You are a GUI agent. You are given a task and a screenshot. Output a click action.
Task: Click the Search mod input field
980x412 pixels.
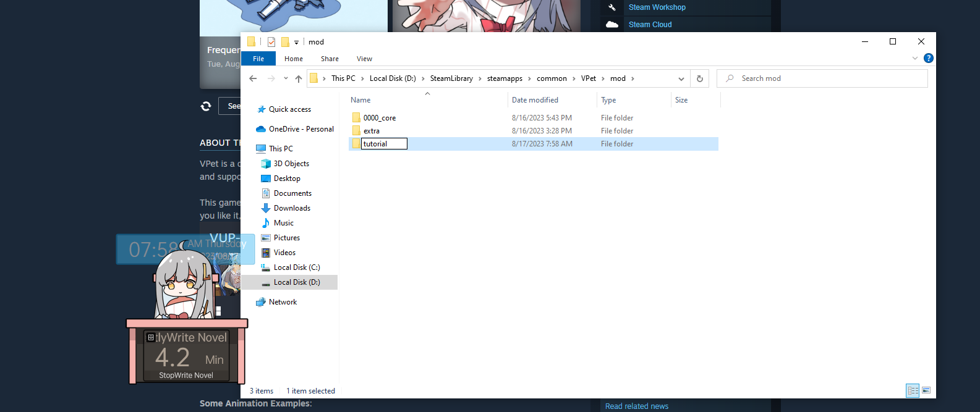pos(822,78)
